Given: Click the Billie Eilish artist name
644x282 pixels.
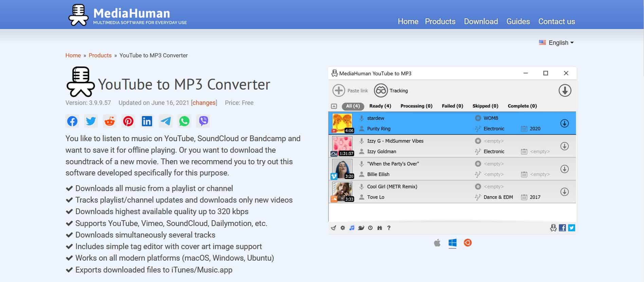Looking at the screenshot, I should [x=378, y=174].
